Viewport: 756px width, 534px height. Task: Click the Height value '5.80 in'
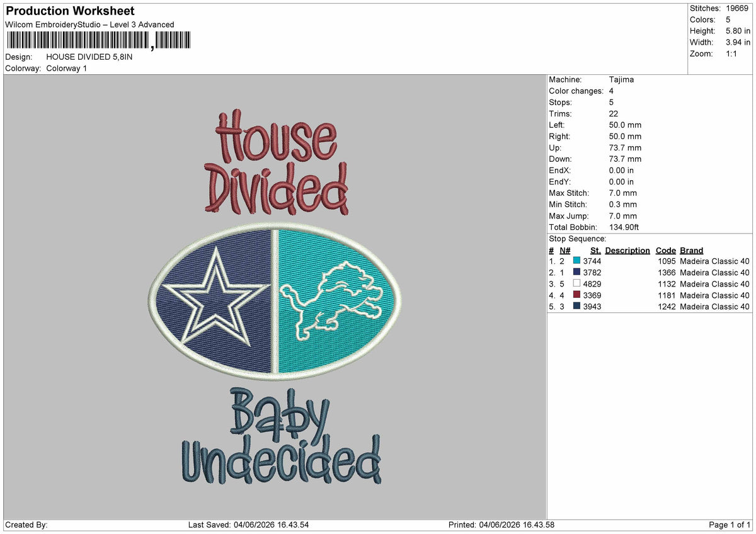tap(738, 31)
